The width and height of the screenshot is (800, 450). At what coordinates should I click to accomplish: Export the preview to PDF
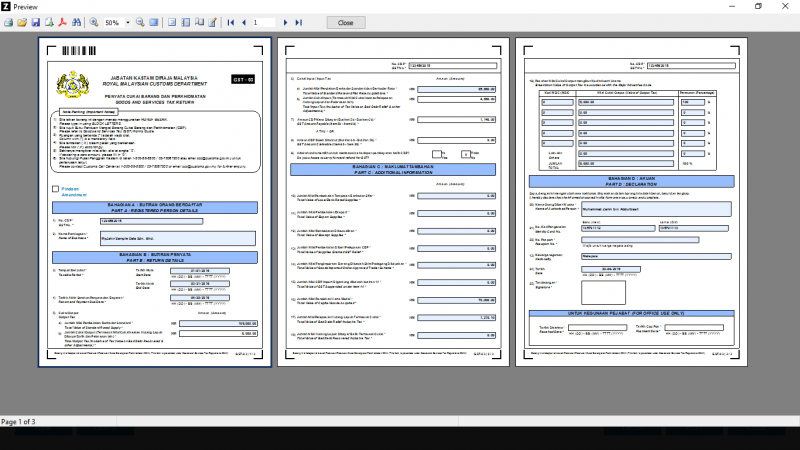click(62, 22)
